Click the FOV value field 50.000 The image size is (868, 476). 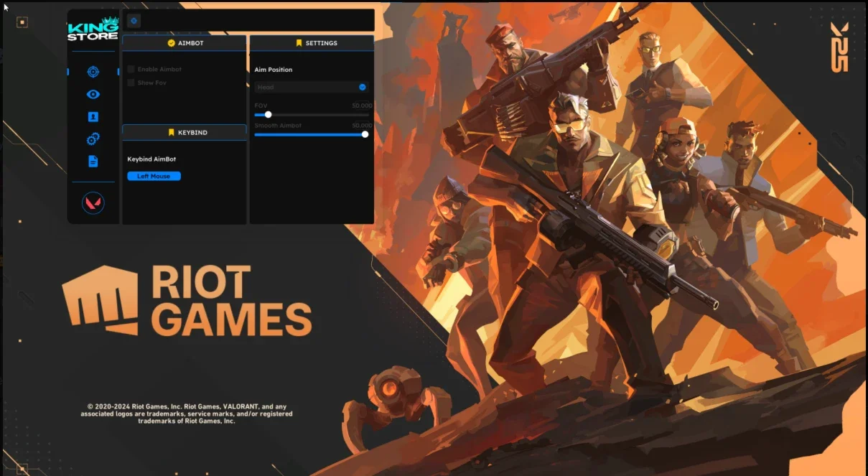pos(362,106)
